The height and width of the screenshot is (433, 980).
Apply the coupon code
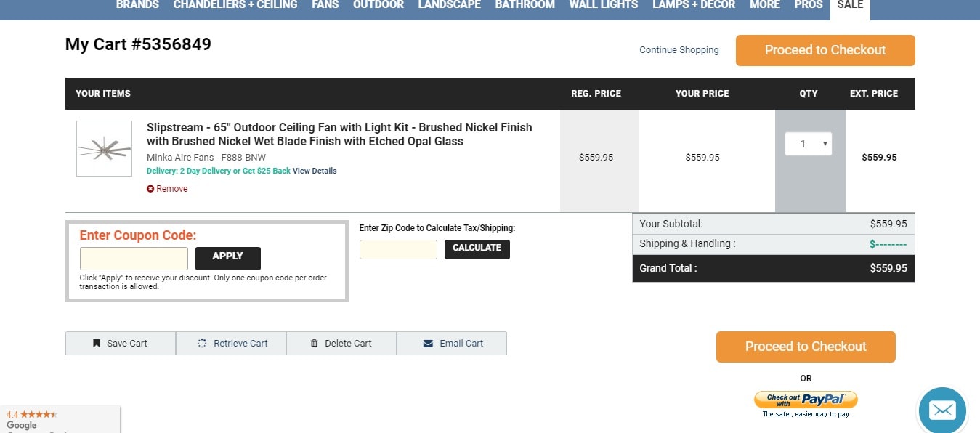click(x=228, y=258)
